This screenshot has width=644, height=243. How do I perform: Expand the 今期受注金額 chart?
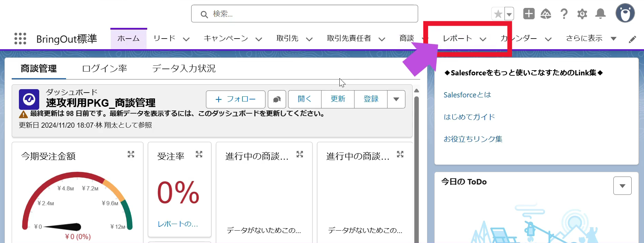pos(131,154)
